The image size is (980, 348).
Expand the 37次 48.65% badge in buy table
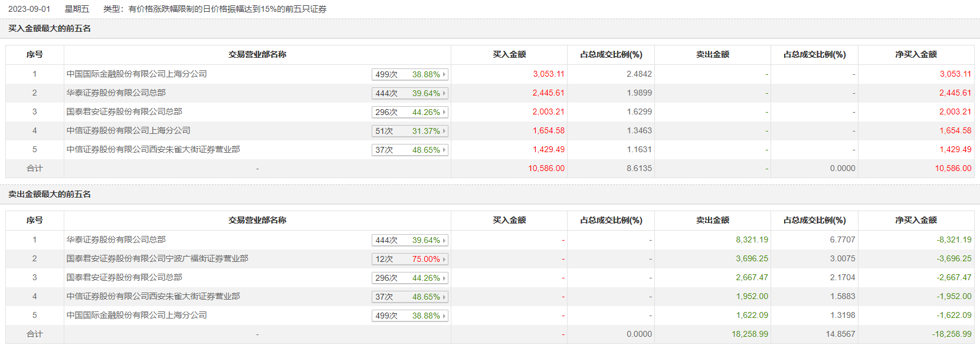click(x=410, y=150)
